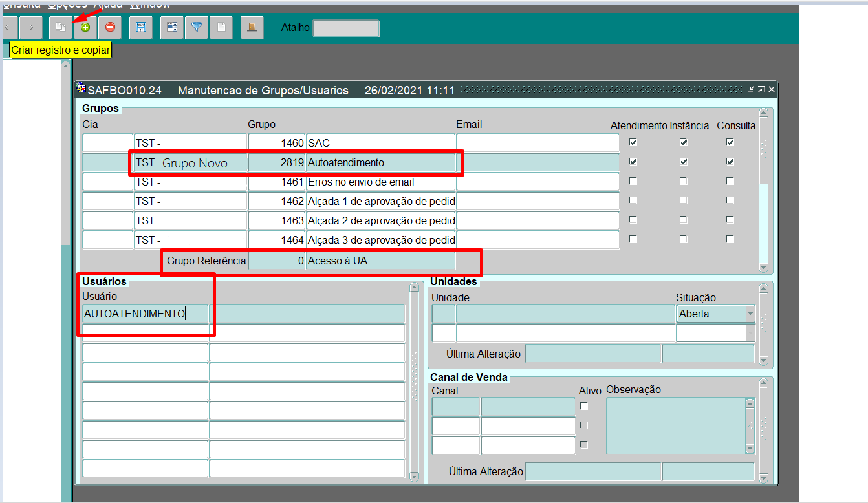Toggle Consulta checkbox for Autoatendimento row
This screenshot has width=868, height=503.
(x=730, y=162)
